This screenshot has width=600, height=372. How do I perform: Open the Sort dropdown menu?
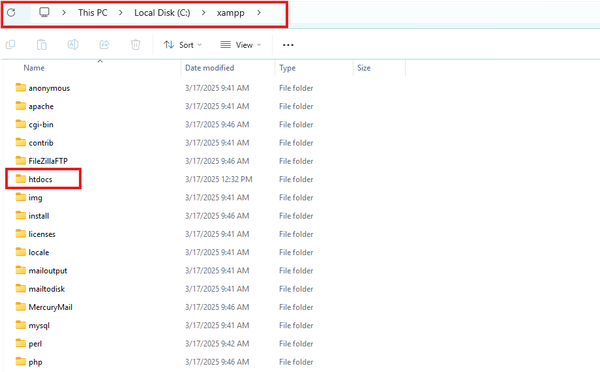pos(183,45)
